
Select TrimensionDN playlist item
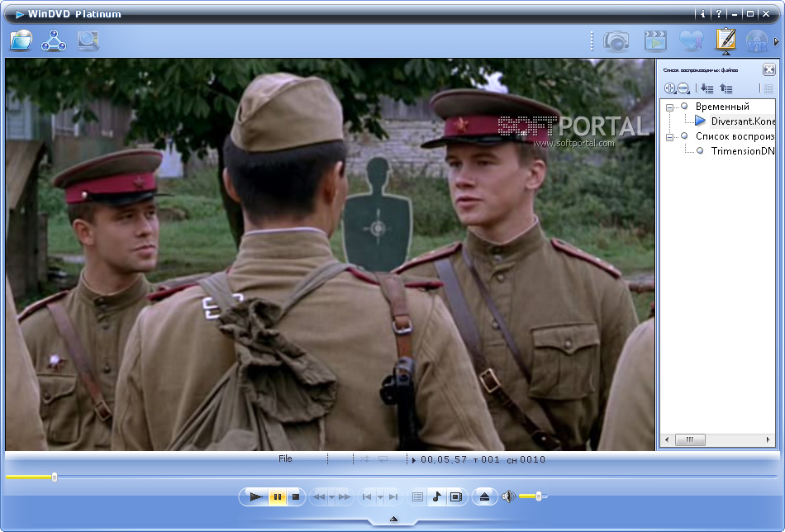[743, 150]
